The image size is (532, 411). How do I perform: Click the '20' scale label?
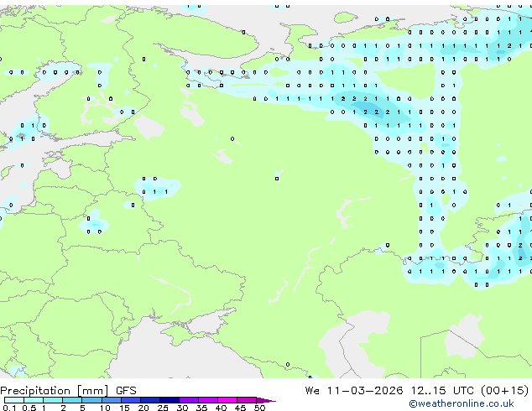coord(143,408)
